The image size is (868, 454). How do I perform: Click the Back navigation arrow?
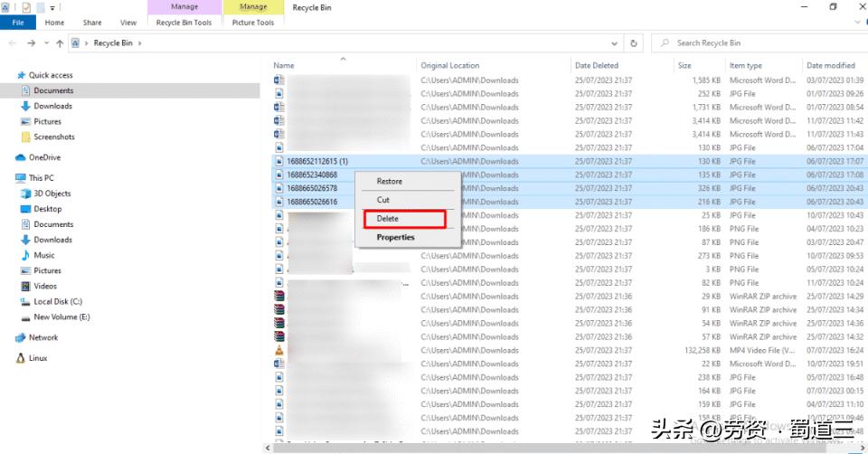tap(13, 43)
